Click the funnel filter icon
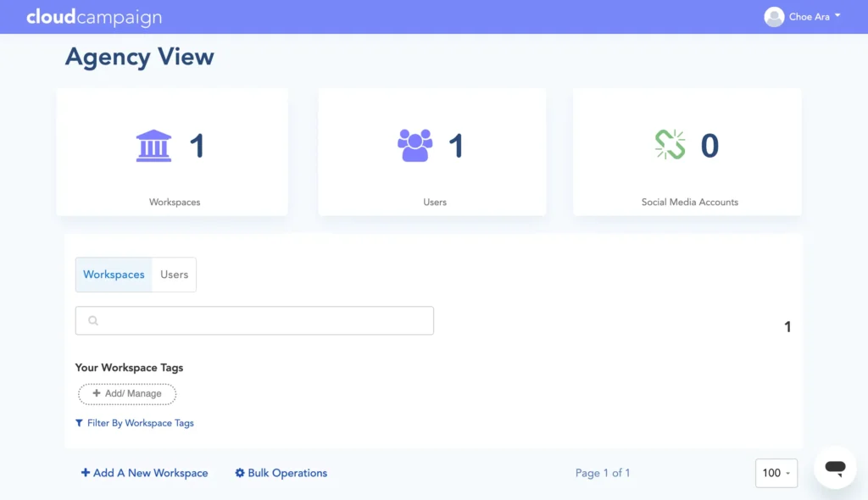Viewport: 868px width, 500px height. click(79, 423)
